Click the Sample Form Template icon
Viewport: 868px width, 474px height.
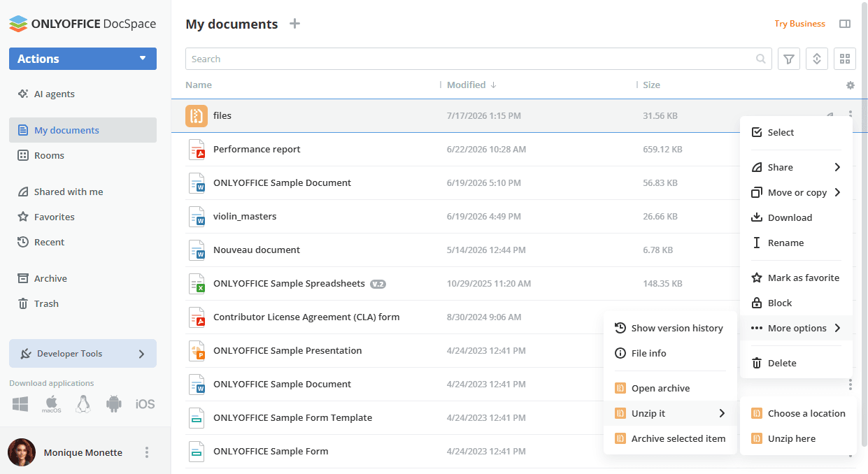pos(197,417)
